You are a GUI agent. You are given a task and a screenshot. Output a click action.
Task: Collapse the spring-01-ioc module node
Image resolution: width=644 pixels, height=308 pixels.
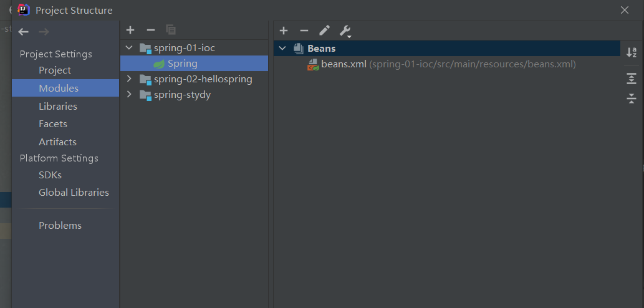pyautogui.click(x=129, y=48)
